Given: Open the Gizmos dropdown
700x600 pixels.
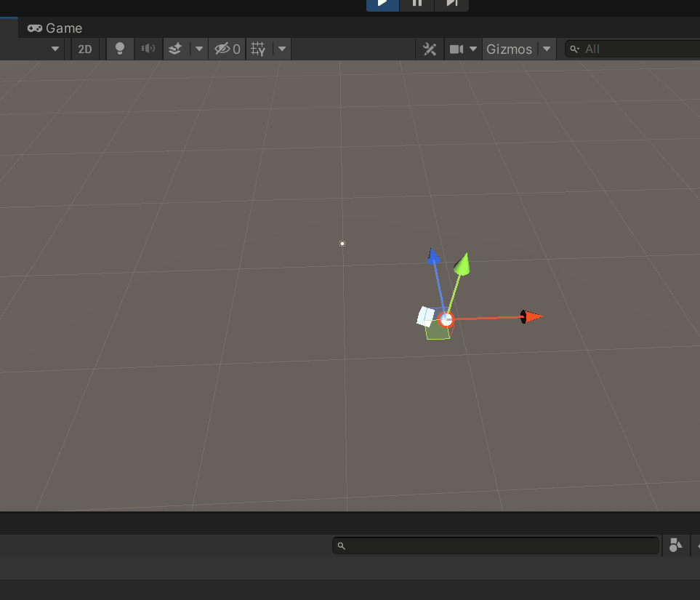Looking at the screenshot, I should [545, 49].
